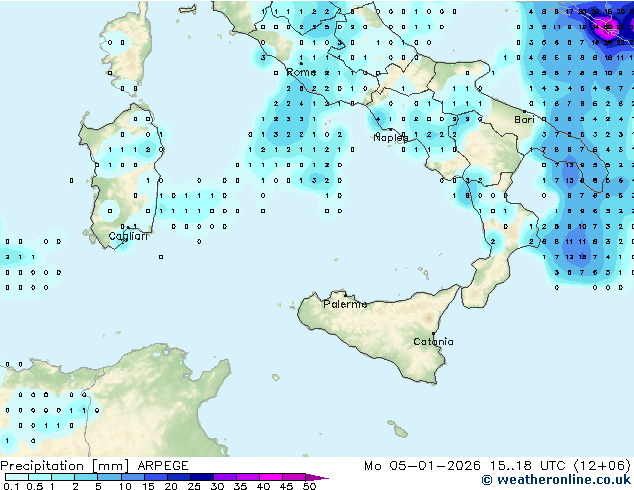The width and height of the screenshot is (634, 490).
Task: Click the 0.1–0.5 mm legend color swatch
Action: coord(17,477)
